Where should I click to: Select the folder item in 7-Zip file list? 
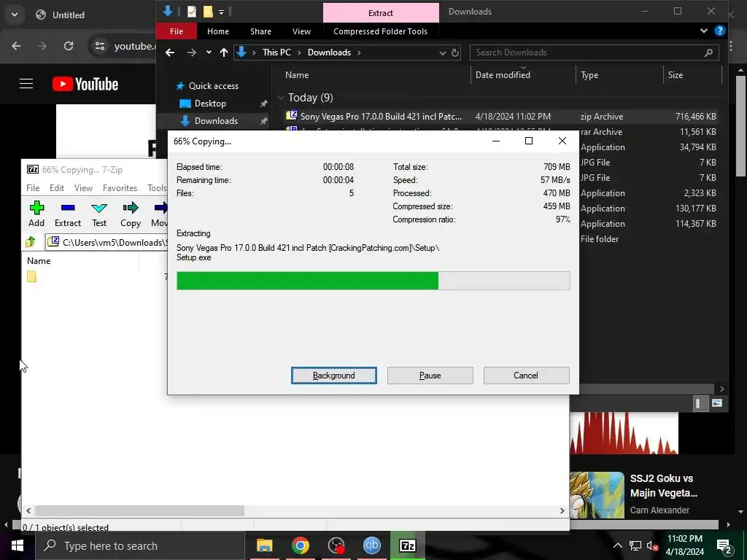click(32, 276)
